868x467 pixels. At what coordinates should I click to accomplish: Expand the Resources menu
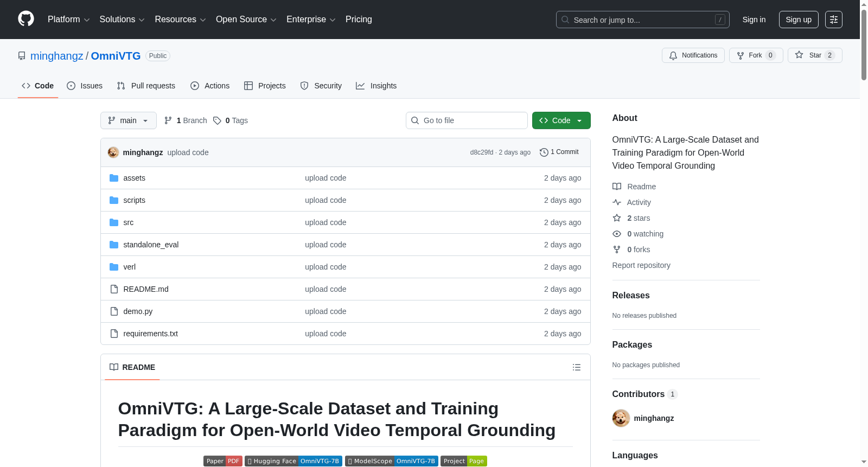coord(180,20)
